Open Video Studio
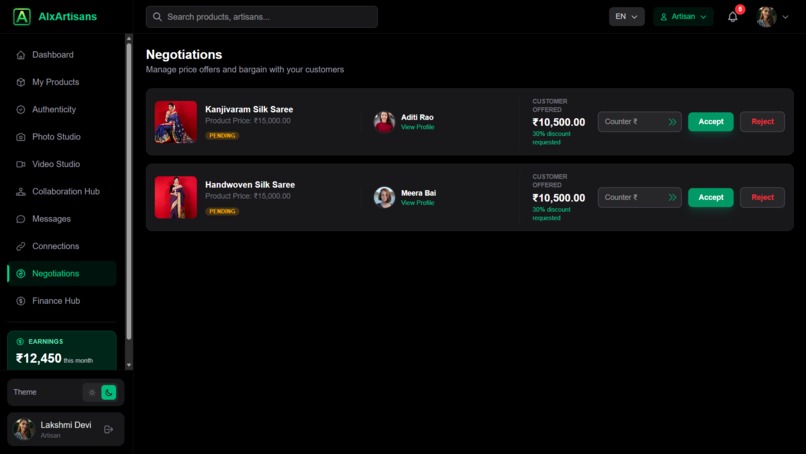Screen dimensions: 806x454 point(62,164)
